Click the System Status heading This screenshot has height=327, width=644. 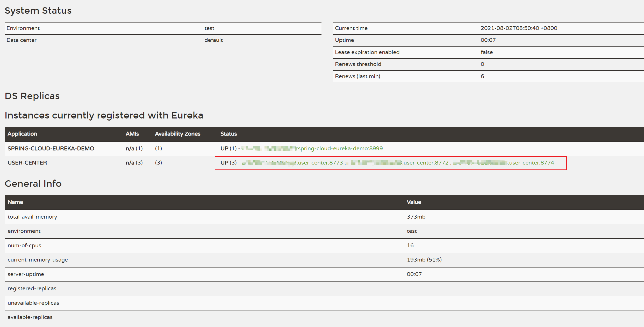click(x=38, y=11)
